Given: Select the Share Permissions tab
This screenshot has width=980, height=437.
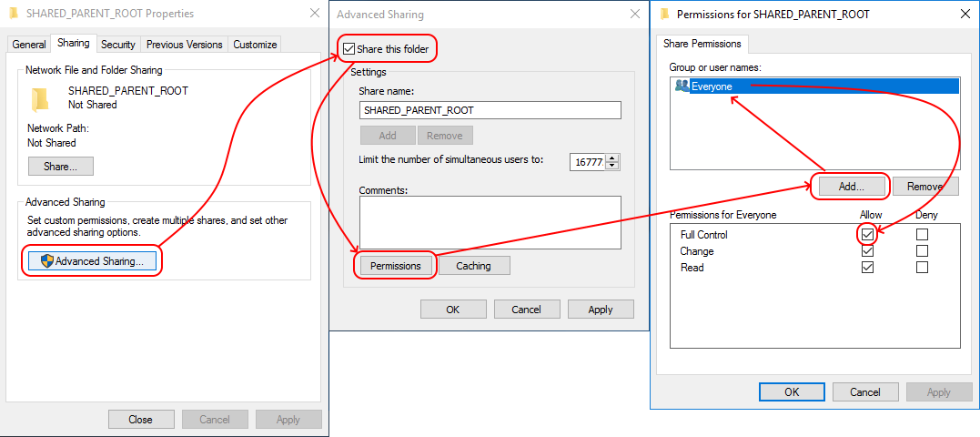Looking at the screenshot, I should [702, 44].
